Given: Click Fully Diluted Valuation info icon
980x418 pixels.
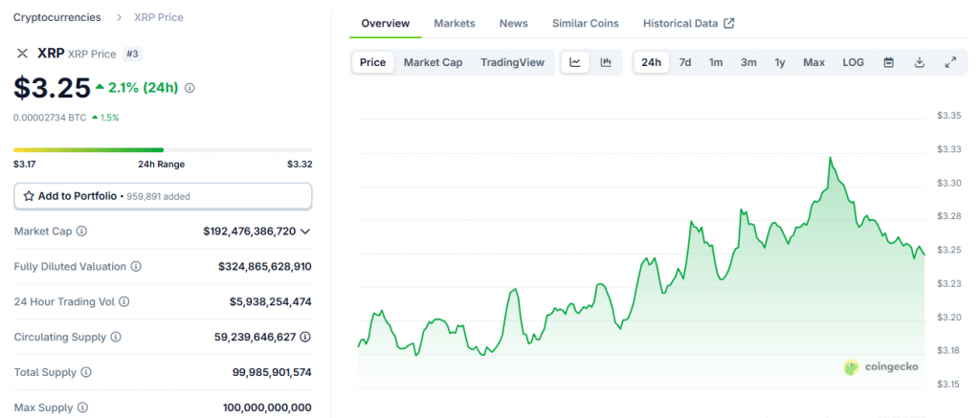Looking at the screenshot, I should click(136, 266).
